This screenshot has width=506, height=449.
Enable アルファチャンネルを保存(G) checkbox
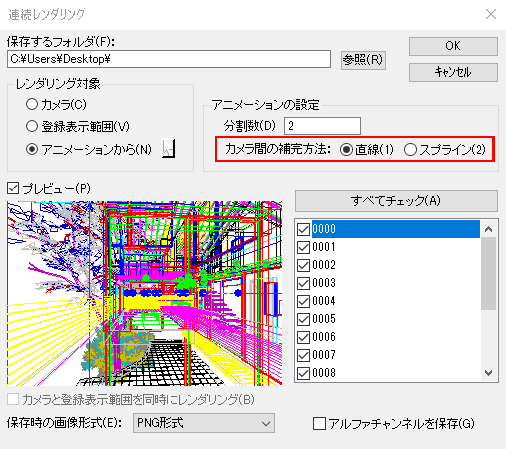click(319, 424)
